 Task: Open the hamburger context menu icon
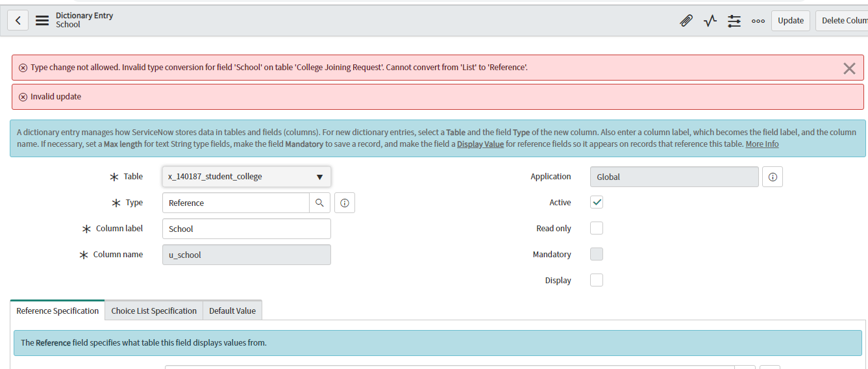(42, 20)
